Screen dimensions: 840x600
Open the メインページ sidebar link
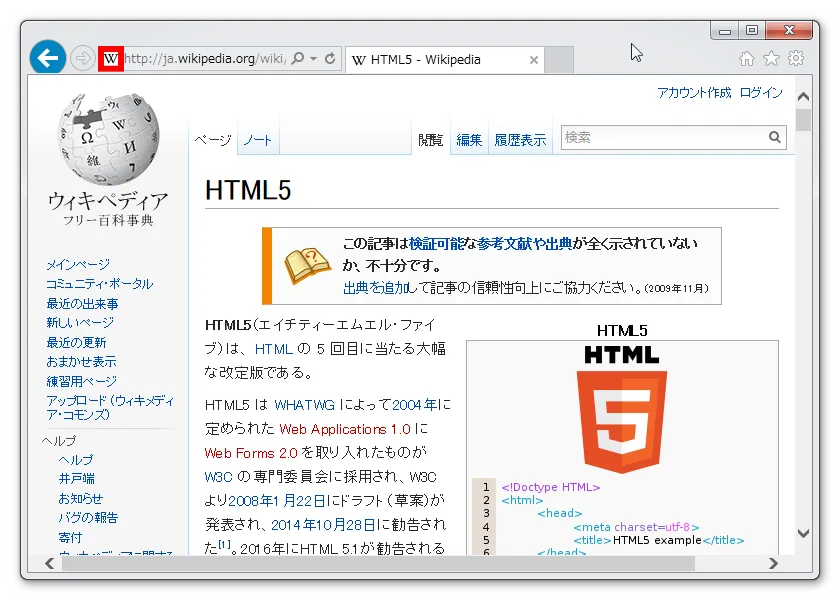coord(78,265)
